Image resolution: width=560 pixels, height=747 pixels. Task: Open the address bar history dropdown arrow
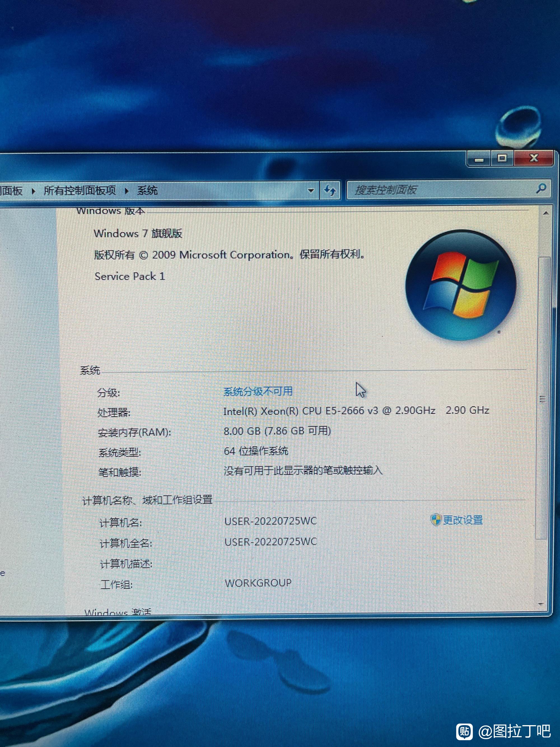[x=311, y=191]
